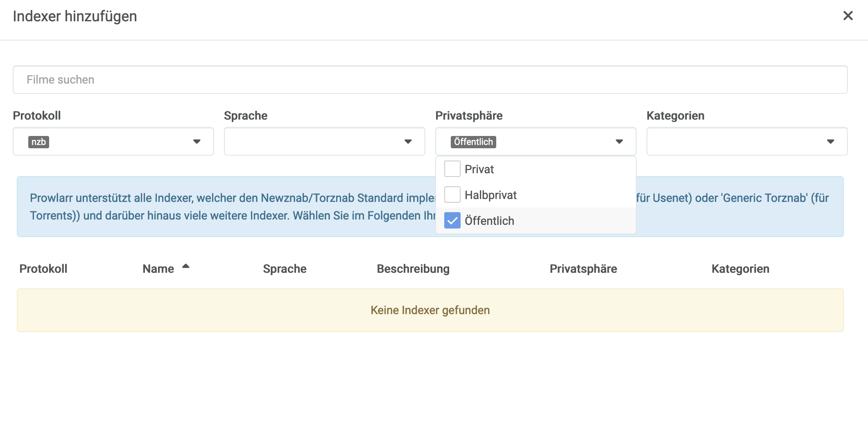Click the sort ascending arrow next to Name
The height and width of the screenshot is (421, 868).
(x=186, y=266)
